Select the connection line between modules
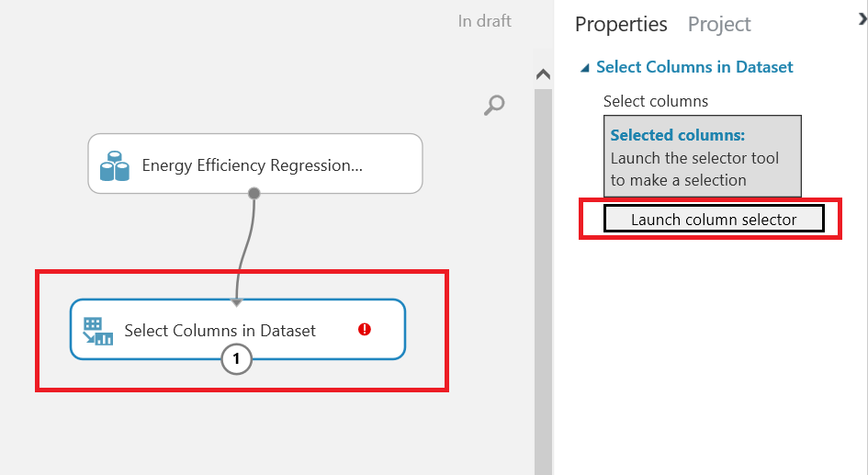The height and width of the screenshot is (475, 868). point(243,246)
